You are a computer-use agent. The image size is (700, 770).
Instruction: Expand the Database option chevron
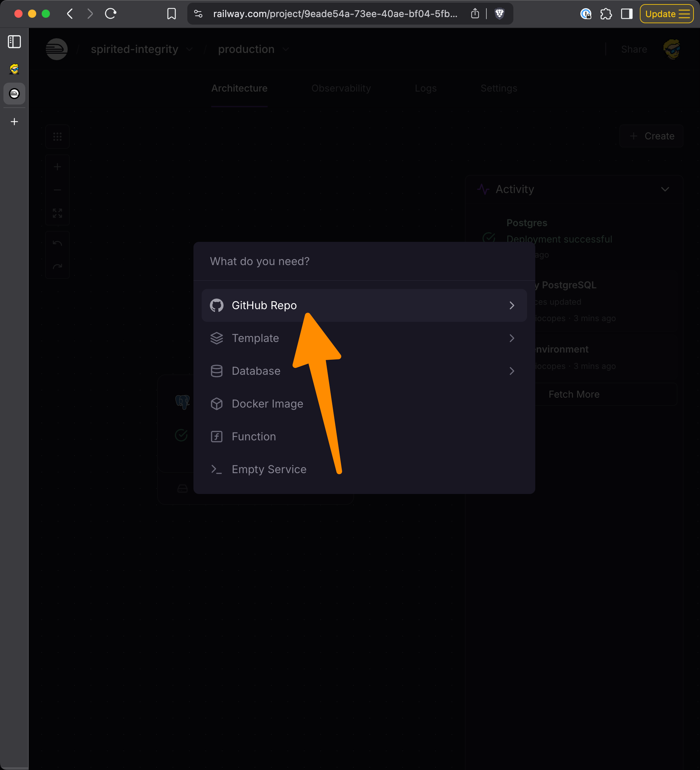click(511, 371)
